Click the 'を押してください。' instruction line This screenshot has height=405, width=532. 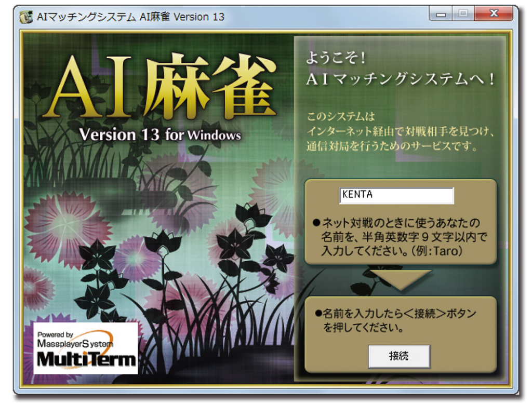point(363,328)
